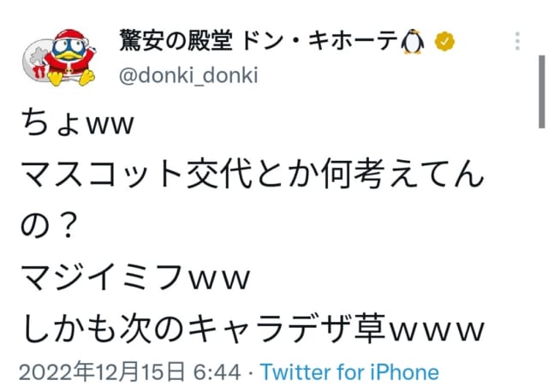The height and width of the screenshot is (392, 548).
Task: Click the tweet line ちょww
Action: click(x=78, y=123)
